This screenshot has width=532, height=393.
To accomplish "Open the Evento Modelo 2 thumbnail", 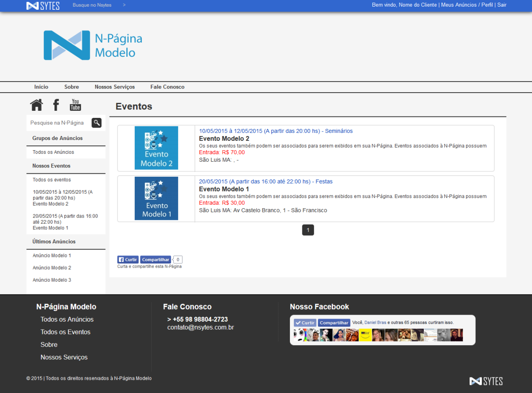I will pos(156,148).
